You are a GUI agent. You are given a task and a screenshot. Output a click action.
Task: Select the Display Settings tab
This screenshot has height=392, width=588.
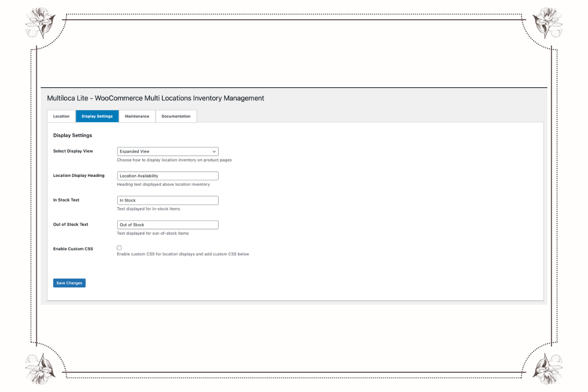click(97, 116)
